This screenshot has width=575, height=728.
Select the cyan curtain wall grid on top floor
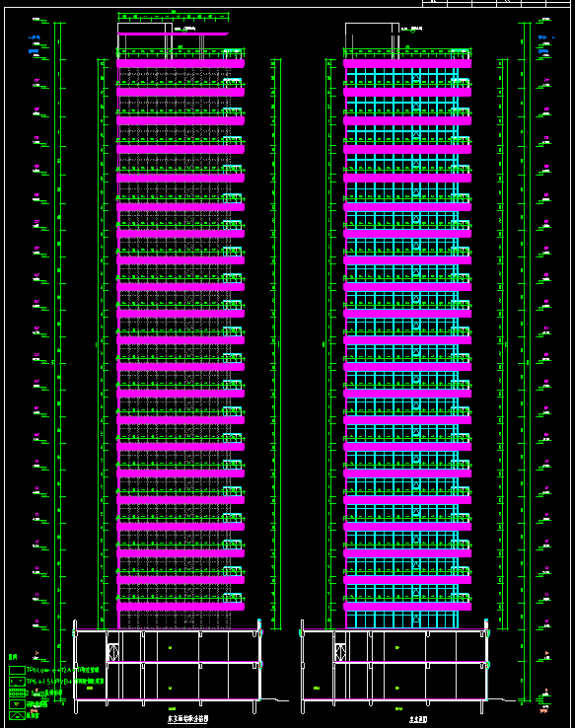pyautogui.click(x=402, y=77)
